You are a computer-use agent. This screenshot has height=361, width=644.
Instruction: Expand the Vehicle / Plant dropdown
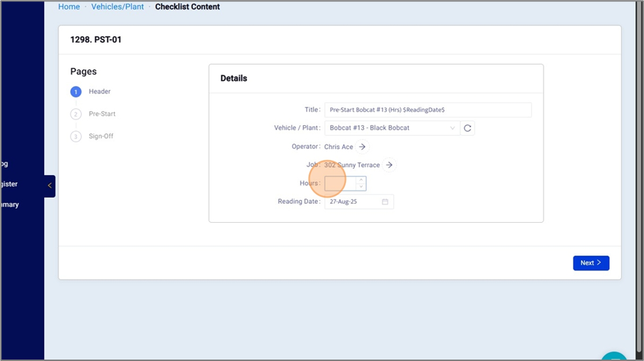pos(452,128)
